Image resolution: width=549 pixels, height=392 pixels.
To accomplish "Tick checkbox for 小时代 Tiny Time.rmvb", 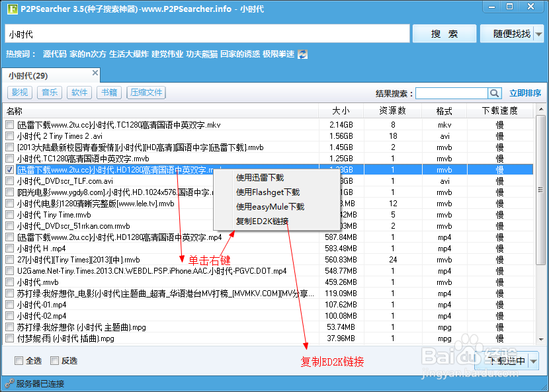I will (x=10, y=215).
